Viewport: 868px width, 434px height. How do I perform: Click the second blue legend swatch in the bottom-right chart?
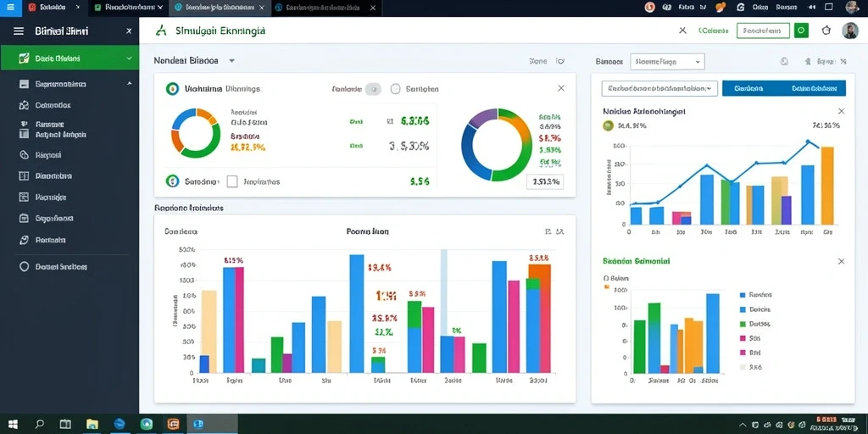click(x=743, y=309)
